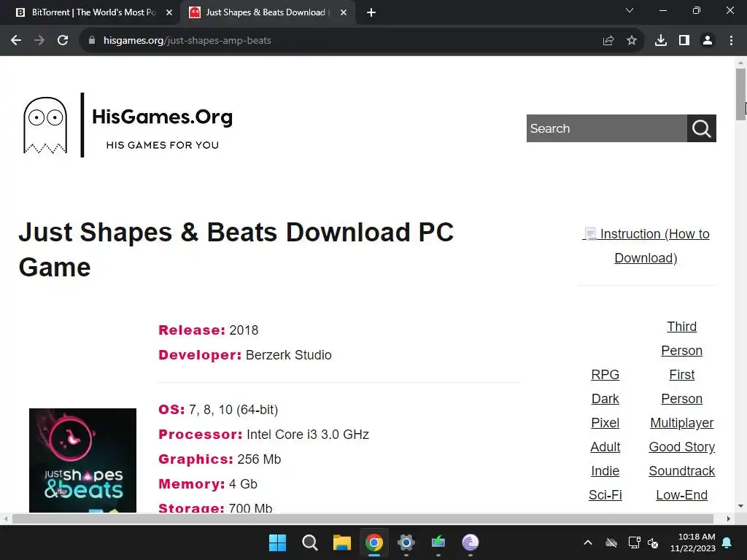The height and width of the screenshot is (560, 747).
Task: Click the browser forward arrow
Action: pyautogui.click(x=39, y=41)
